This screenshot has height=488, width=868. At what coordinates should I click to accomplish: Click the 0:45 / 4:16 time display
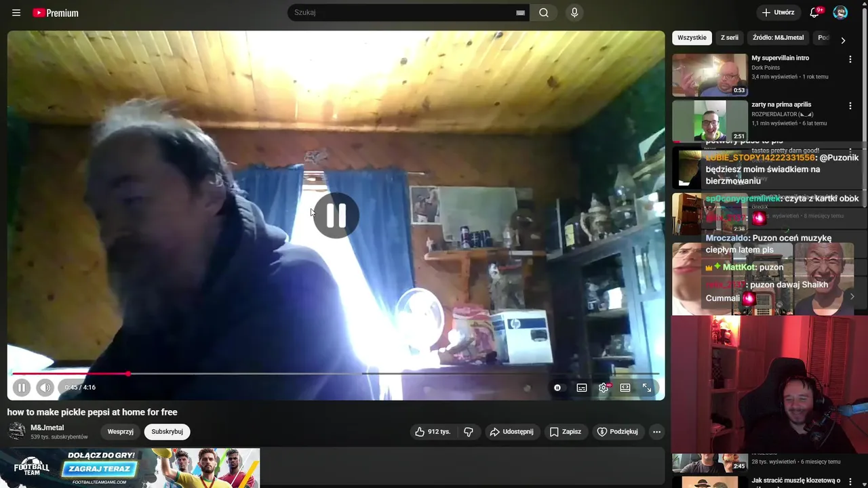pyautogui.click(x=80, y=388)
